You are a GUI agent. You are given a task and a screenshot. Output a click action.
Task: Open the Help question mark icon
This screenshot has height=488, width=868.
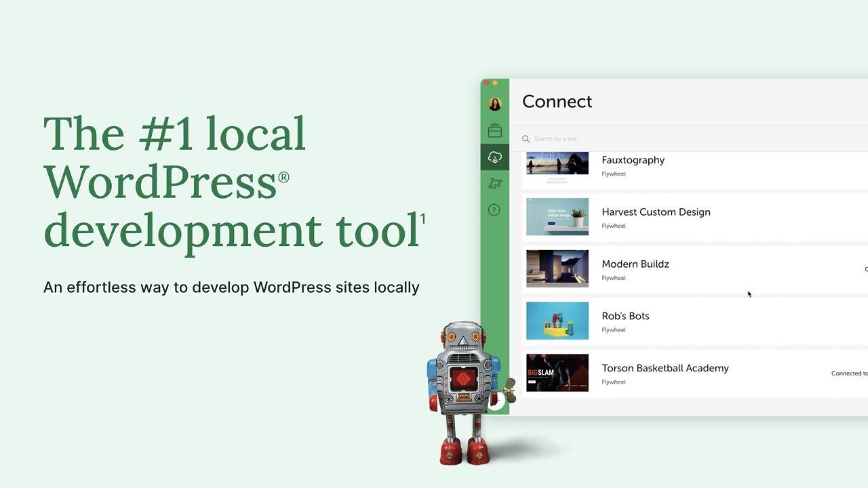pyautogui.click(x=494, y=210)
